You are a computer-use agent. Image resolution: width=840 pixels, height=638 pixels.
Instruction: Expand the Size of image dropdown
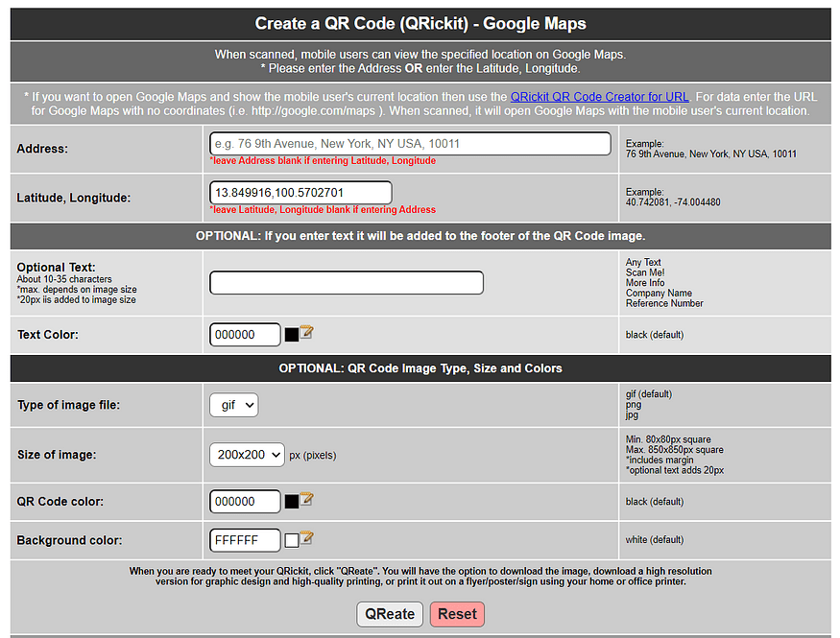(247, 454)
